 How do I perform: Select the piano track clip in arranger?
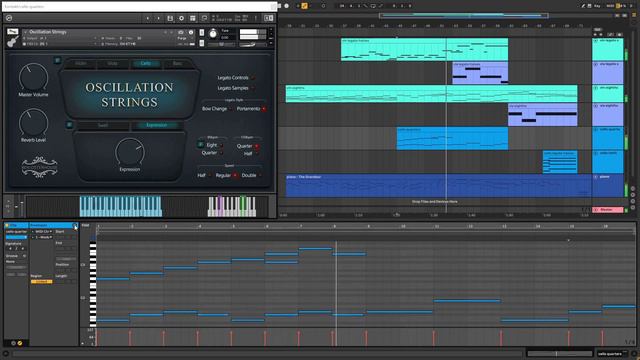pos(438,186)
